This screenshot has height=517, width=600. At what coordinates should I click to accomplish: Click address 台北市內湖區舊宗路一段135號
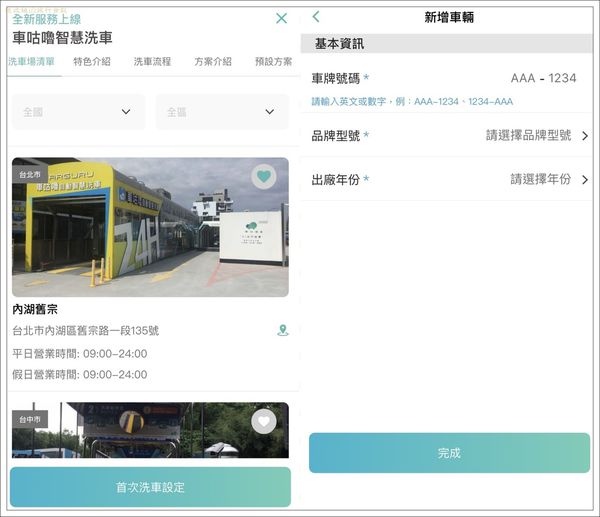click(85, 331)
